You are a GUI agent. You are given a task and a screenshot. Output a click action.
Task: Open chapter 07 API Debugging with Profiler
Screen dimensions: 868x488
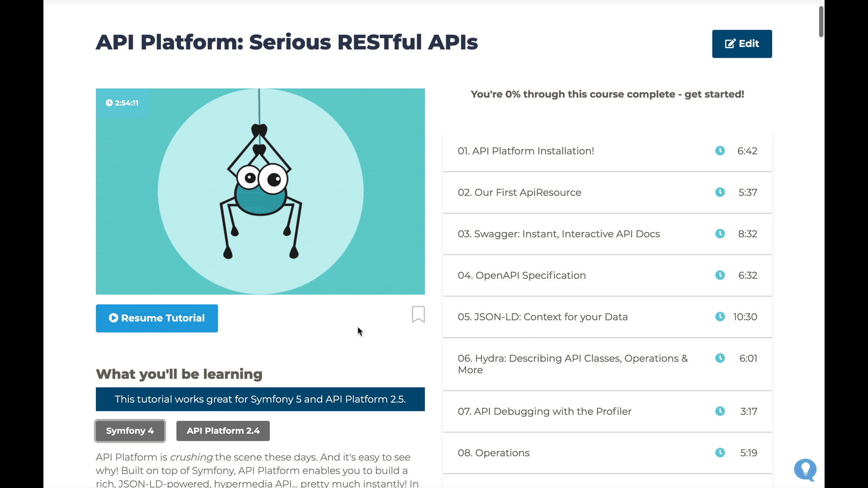pyautogui.click(x=544, y=412)
